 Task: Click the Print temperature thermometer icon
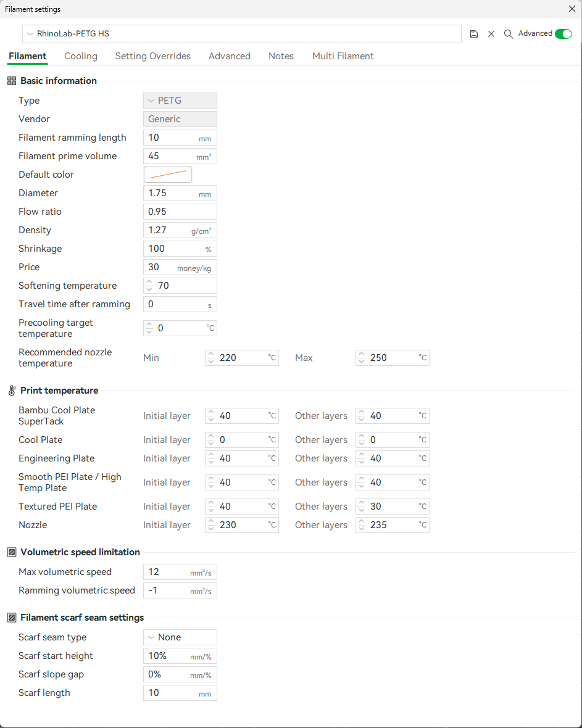coord(12,391)
